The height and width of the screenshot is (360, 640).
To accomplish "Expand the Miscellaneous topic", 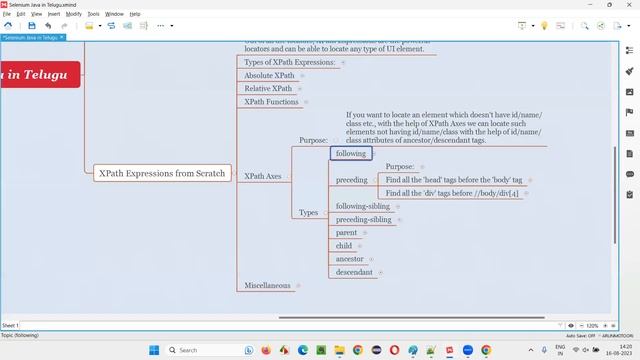I will (298, 286).
